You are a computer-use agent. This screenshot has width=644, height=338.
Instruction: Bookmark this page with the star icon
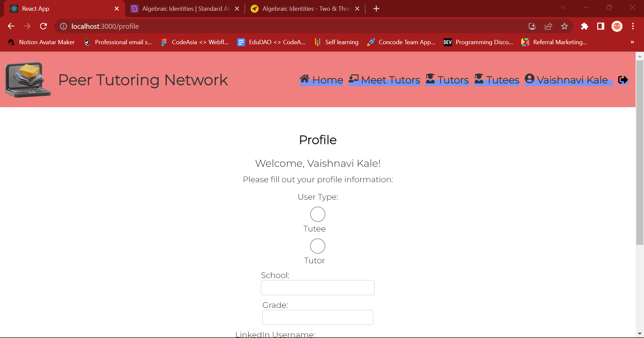pyautogui.click(x=565, y=26)
